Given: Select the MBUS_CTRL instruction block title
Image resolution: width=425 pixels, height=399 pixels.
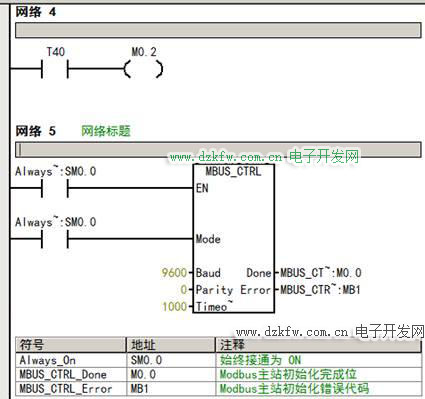Looking at the screenshot, I should 233,171.
